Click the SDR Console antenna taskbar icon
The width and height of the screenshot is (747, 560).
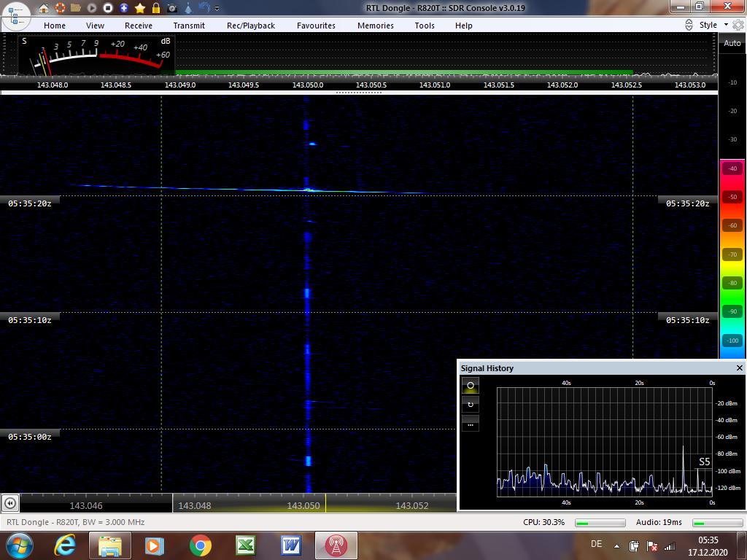[x=336, y=545]
